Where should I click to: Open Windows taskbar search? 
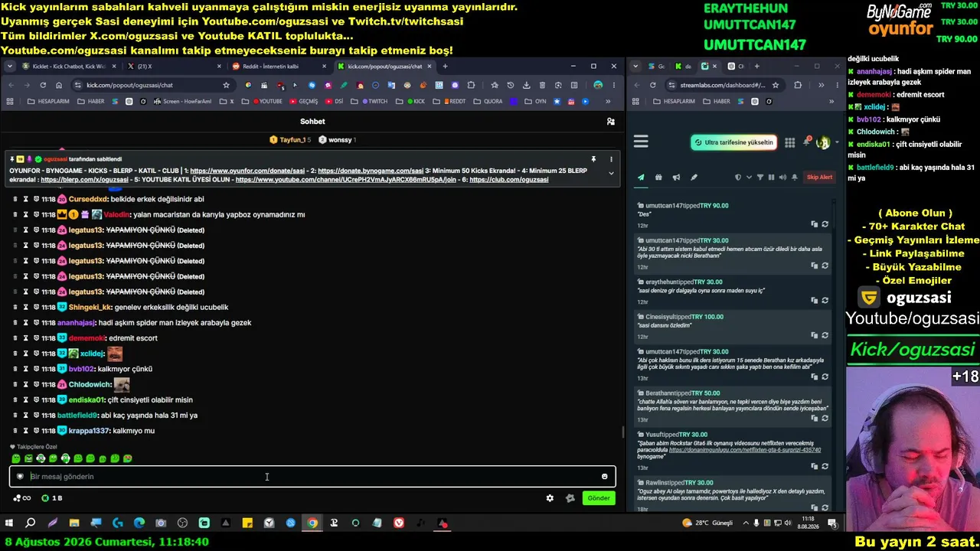[x=31, y=523]
